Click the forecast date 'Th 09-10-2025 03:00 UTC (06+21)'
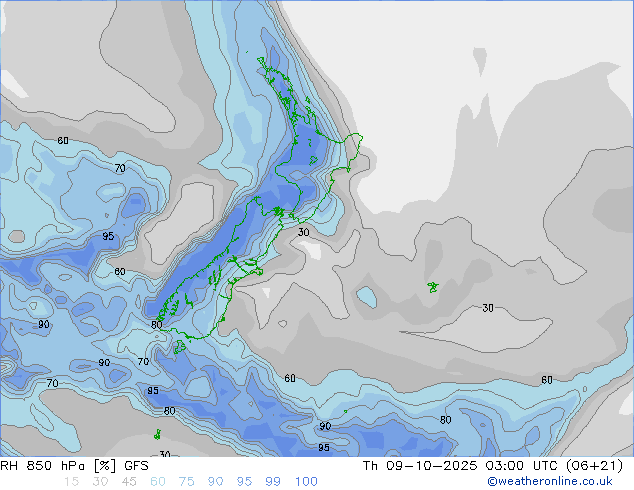634x490 pixels. pos(492,466)
